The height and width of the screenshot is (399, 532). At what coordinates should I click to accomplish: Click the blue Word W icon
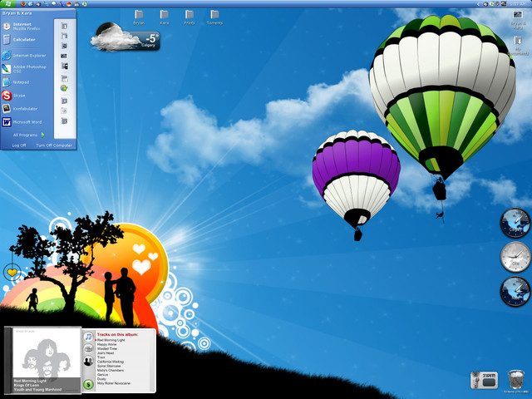click(7, 122)
